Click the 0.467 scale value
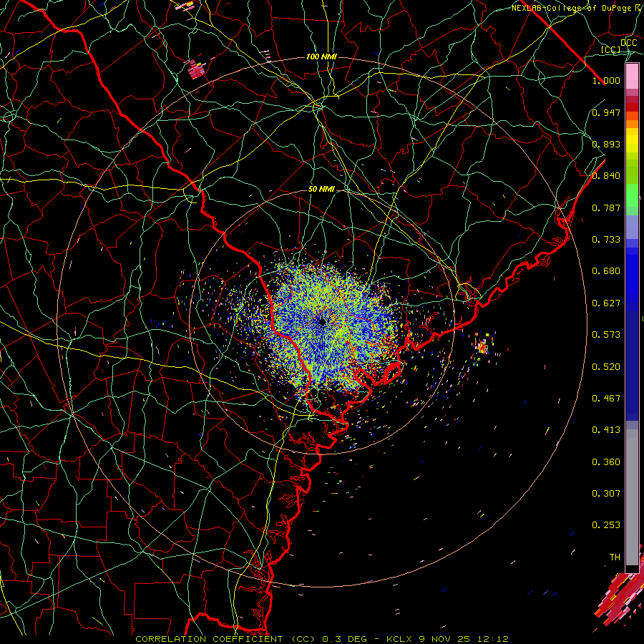 (606, 399)
